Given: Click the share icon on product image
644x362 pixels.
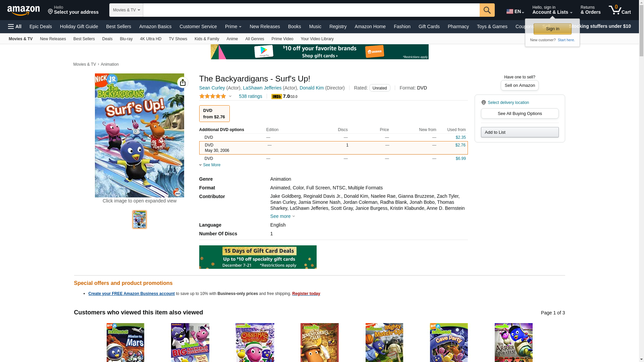Looking at the screenshot, I should [x=182, y=82].
